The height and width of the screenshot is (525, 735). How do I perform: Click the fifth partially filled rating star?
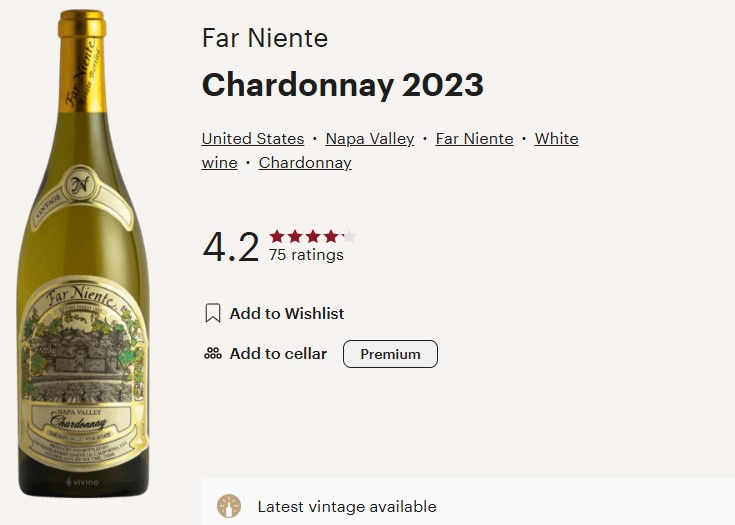(x=348, y=237)
